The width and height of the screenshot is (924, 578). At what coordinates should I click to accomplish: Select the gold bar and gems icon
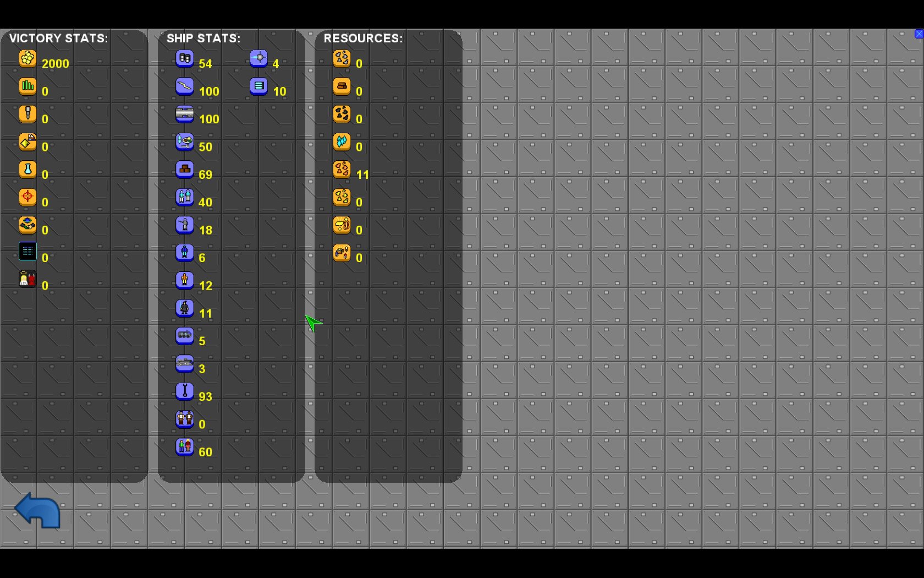342,225
